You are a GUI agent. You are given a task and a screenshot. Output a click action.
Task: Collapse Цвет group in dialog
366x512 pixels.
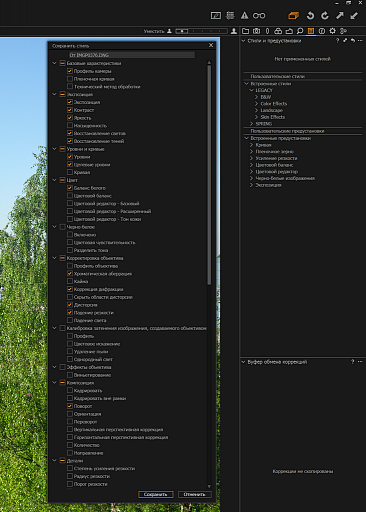(x=55, y=180)
